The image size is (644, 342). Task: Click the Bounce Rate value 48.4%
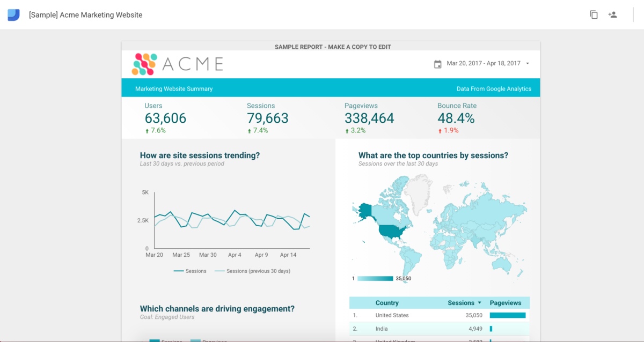click(456, 118)
